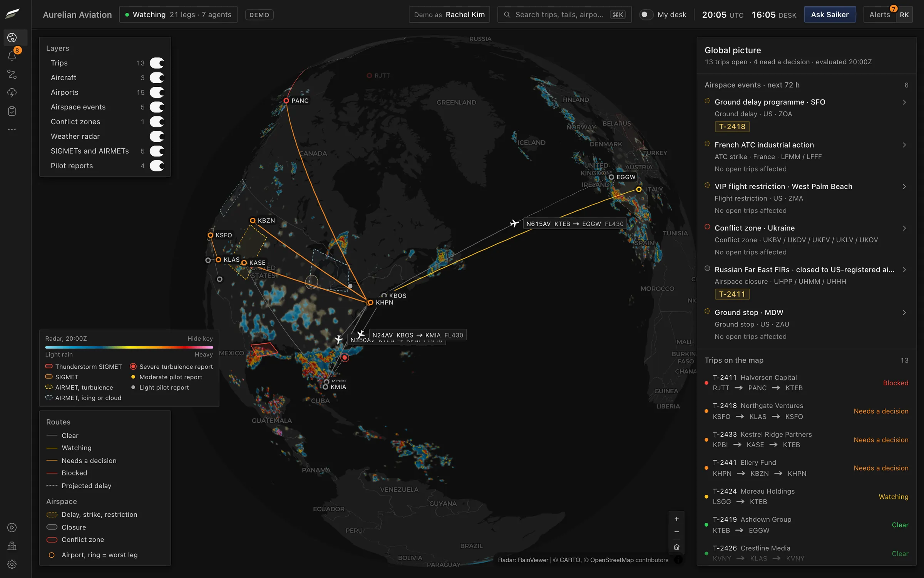924x578 pixels.
Task: Reset map to home view
Action: pyautogui.click(x=676, y=547)
